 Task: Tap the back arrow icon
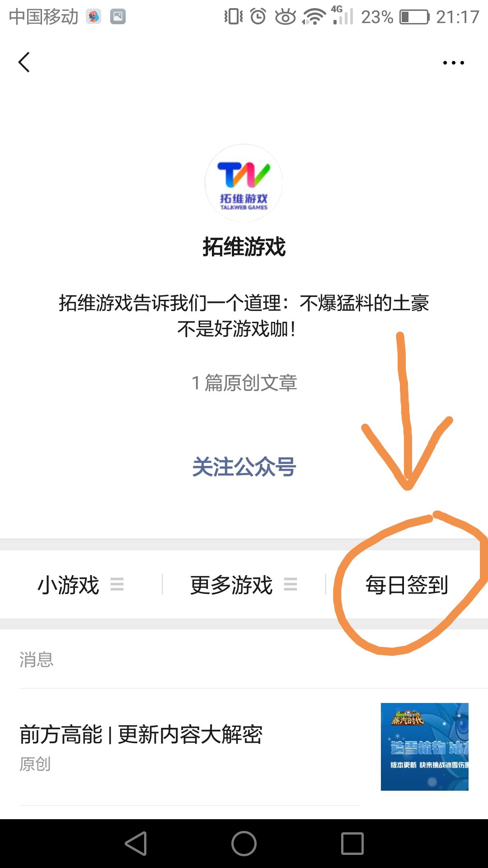click(x=24, y=62)
